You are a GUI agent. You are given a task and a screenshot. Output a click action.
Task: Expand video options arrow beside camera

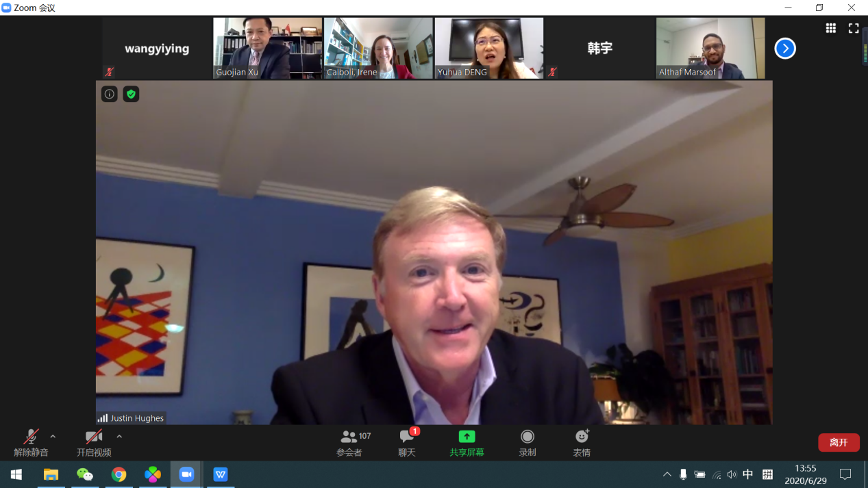point(119,437)
